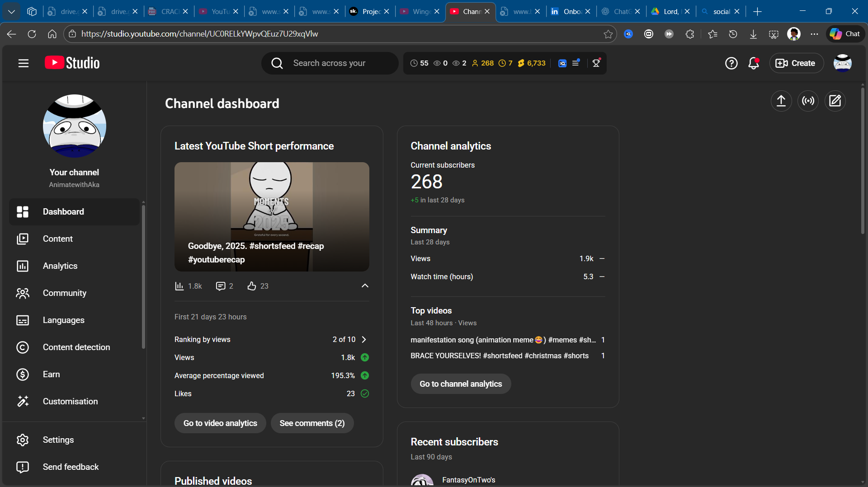This screenshot has width=868, height=487.
Task: Click See comments (2) button
Action: pyautogui.click(x=312, y=423)
